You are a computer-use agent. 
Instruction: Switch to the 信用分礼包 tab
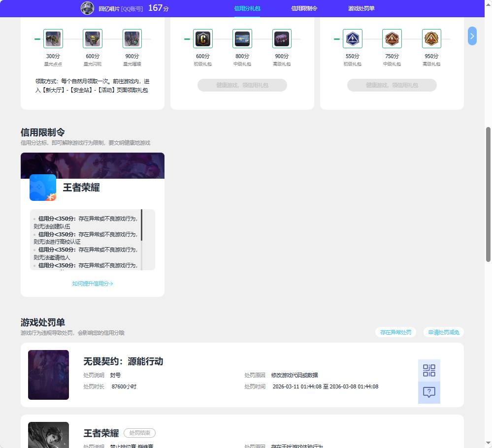pyautogui.click(x=247, y=8)
